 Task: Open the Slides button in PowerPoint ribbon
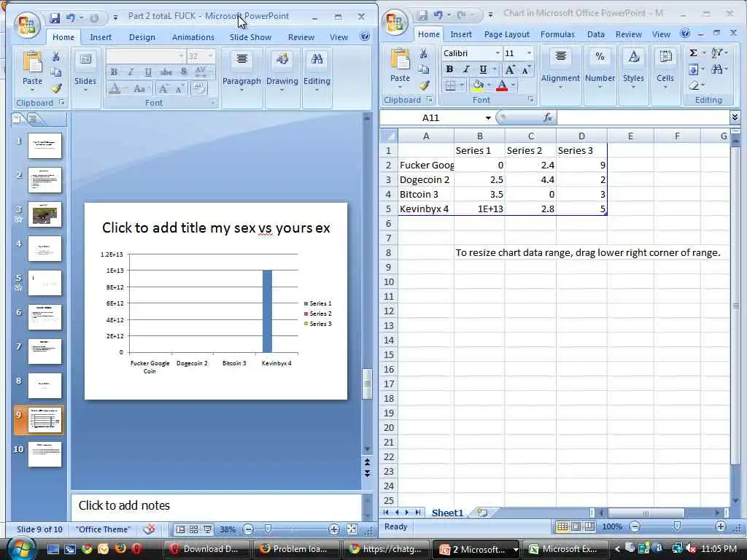[x=85, y=71]
